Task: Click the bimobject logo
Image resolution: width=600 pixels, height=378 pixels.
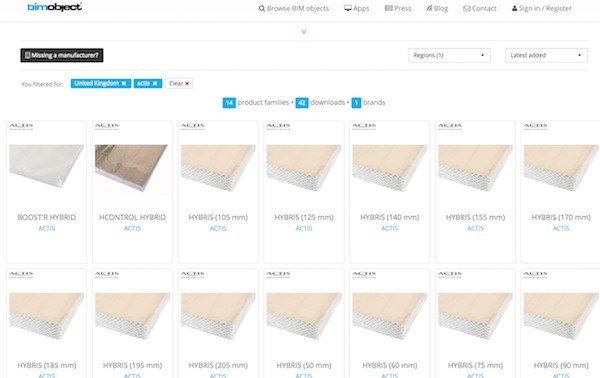Action: click(x=54, y=7)
